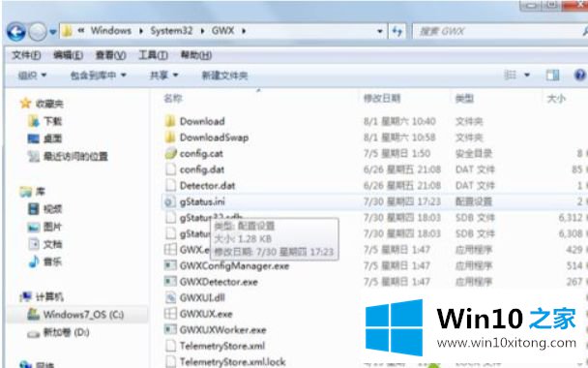Image resolution: width=588 pixels, height=368 pixels.
Task: Select 文档 library in the navigation pane
Action: coord(53,244)
